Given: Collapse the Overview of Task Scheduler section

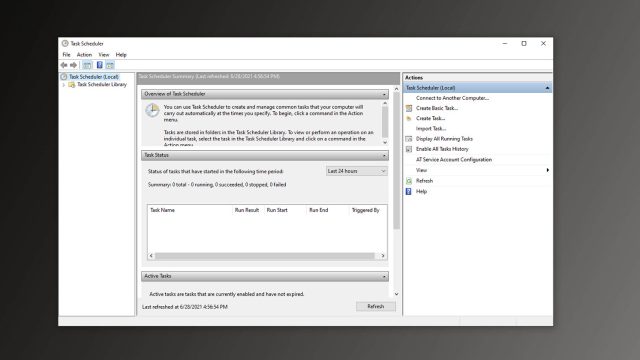Looking at the screenshot, I should [384, 94].
